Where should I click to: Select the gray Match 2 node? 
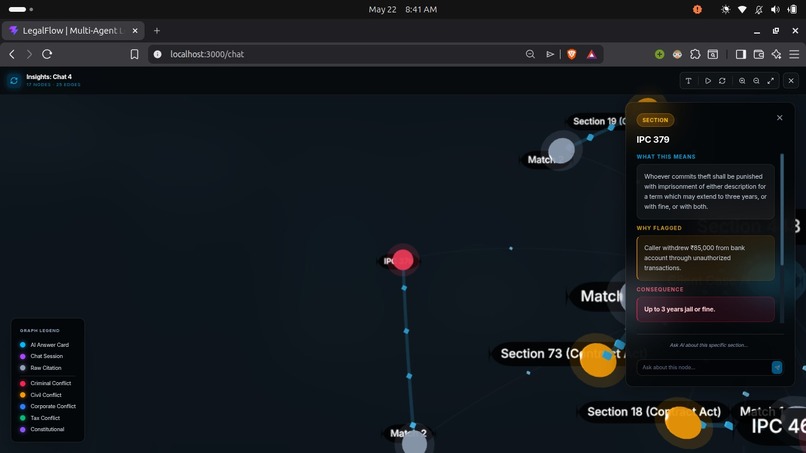click(414, 443)
